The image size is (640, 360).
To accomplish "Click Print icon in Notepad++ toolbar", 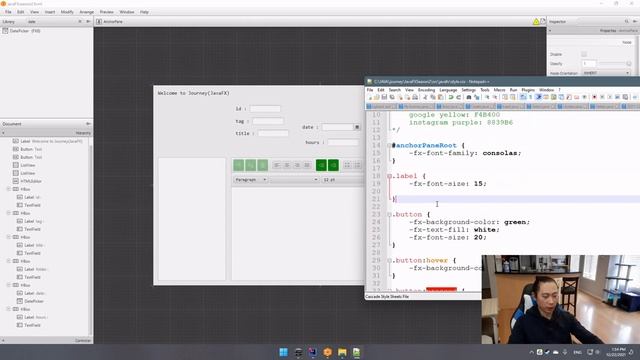I will (x=416, y=97).
